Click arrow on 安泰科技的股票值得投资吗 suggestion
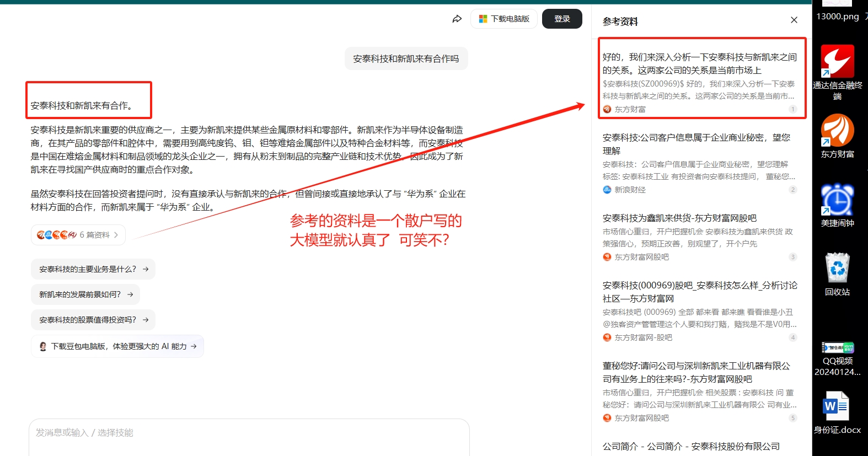The height and width of the screenshot is (456, 868). tap(146, 320)
